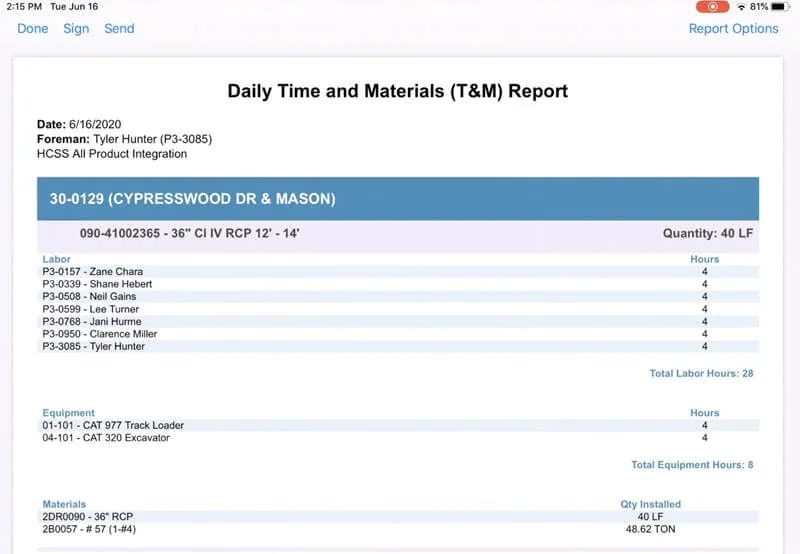Tap the Done button

[33, 29]
